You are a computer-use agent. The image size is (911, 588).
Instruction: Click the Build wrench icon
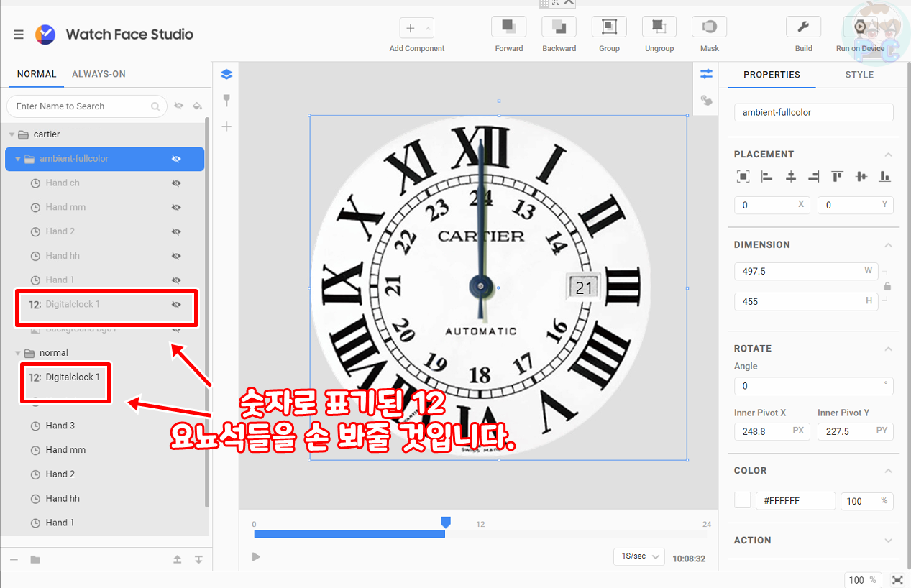804,27
